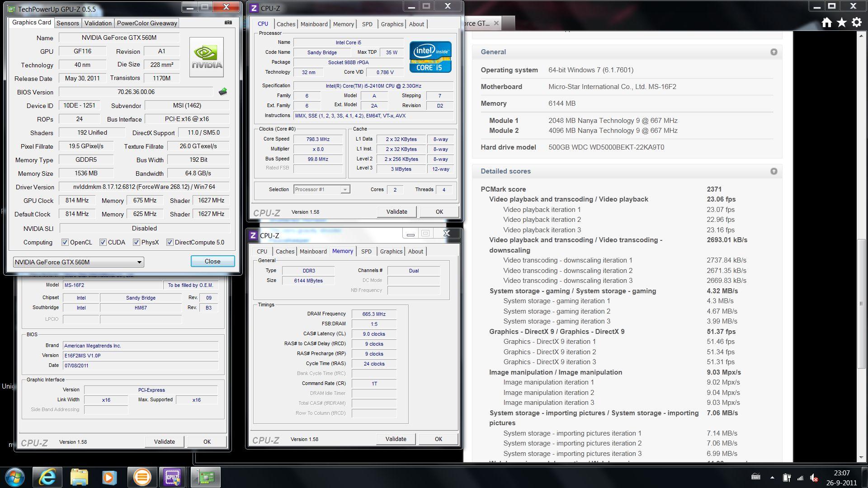Screen dimensions: 868x488
Task: Click the browser vertical scrollbar thumb
Action: click(861, 303)
